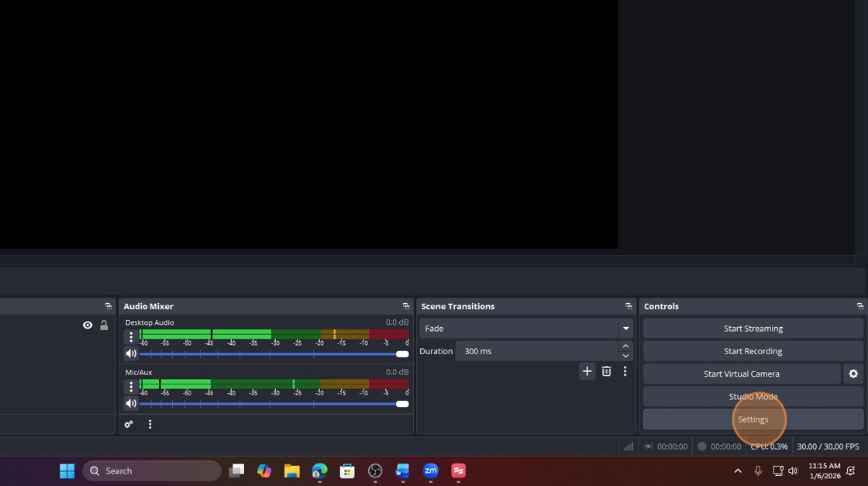
Task: Toggle source visibility with eye icon
Action: (87, 325)
